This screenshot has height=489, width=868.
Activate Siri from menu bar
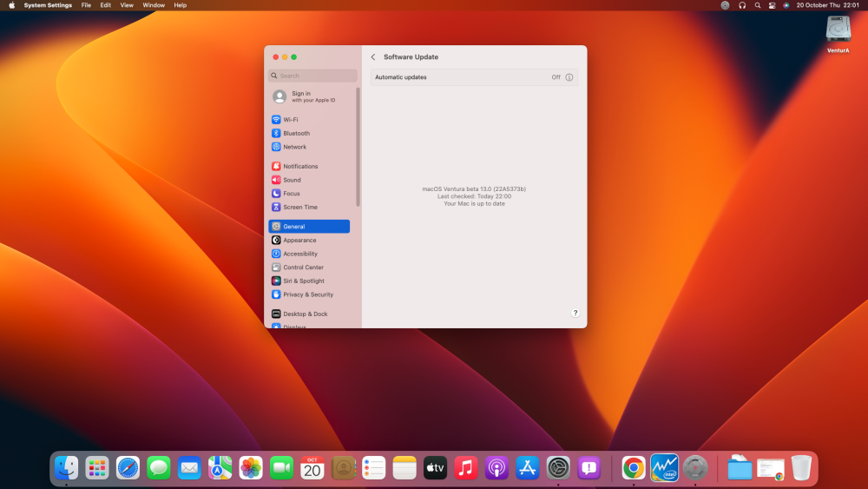pyautogui.click(x=786, y=5)
